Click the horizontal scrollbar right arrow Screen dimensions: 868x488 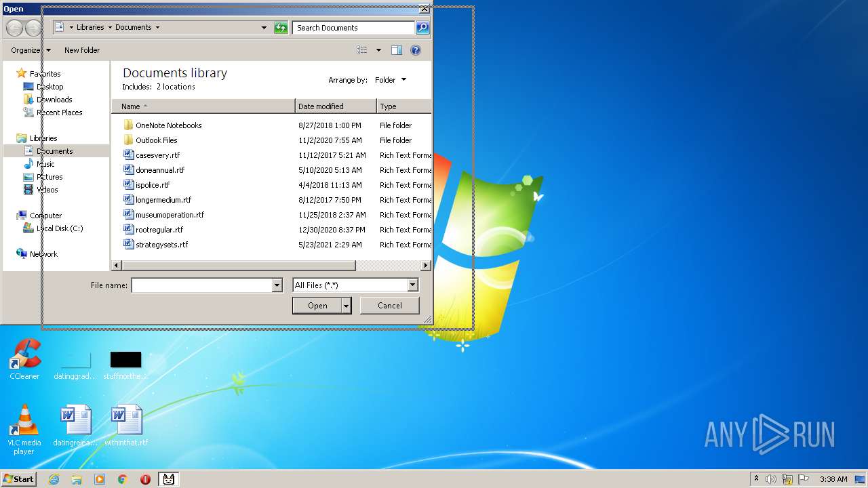(x=426, y=266)
